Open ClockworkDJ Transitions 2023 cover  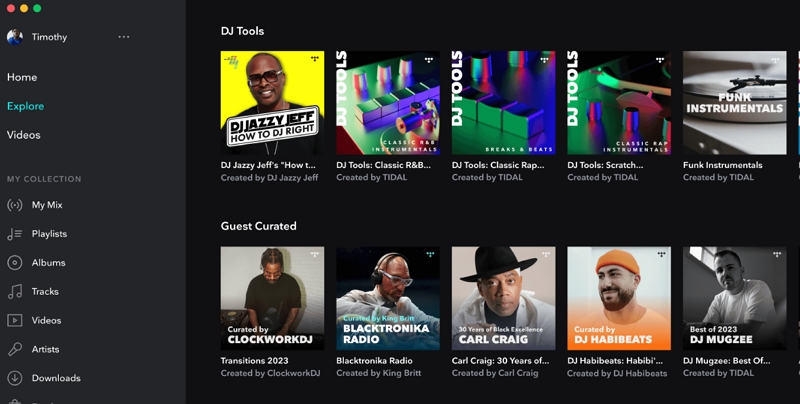point(272,298)
